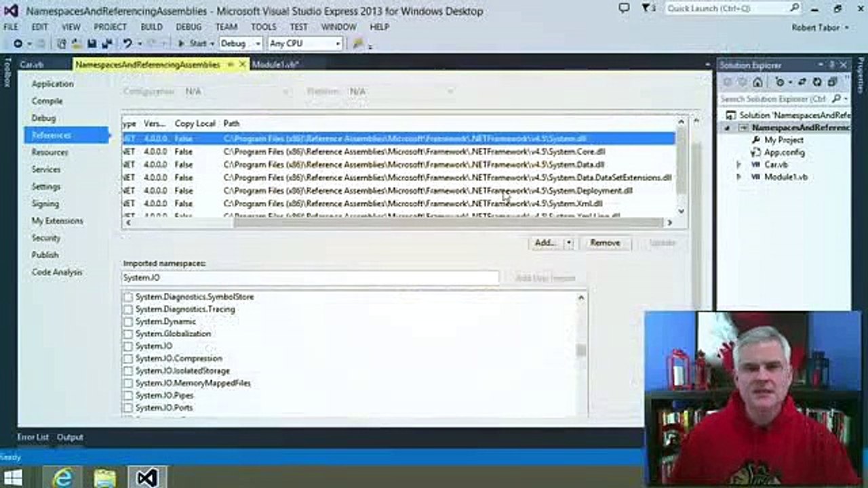Click the Remove reference button
The image size is (868, 488).
605,243
